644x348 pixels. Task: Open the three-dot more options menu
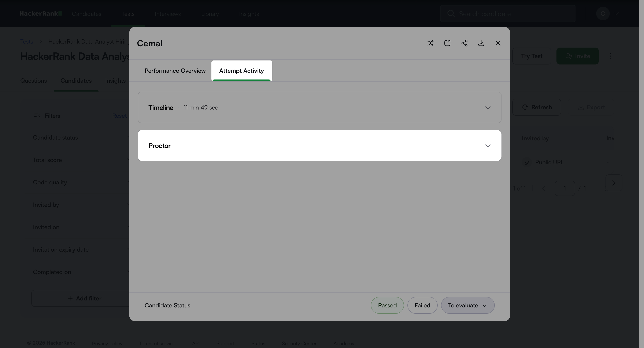tap(611, 56)
